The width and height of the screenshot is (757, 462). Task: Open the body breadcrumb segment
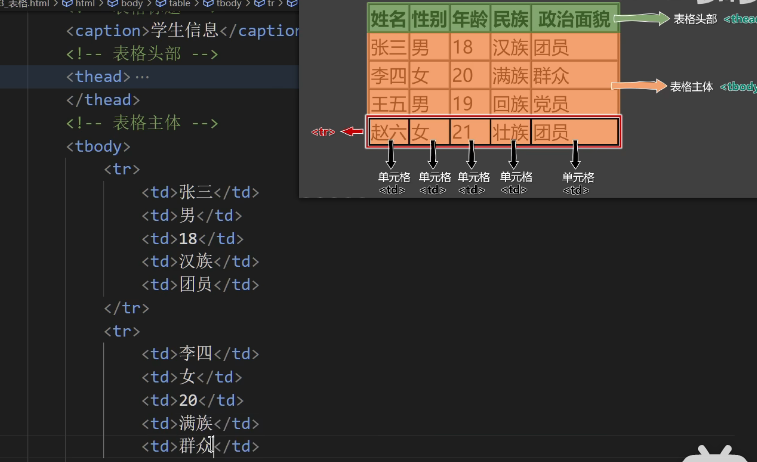132,3
